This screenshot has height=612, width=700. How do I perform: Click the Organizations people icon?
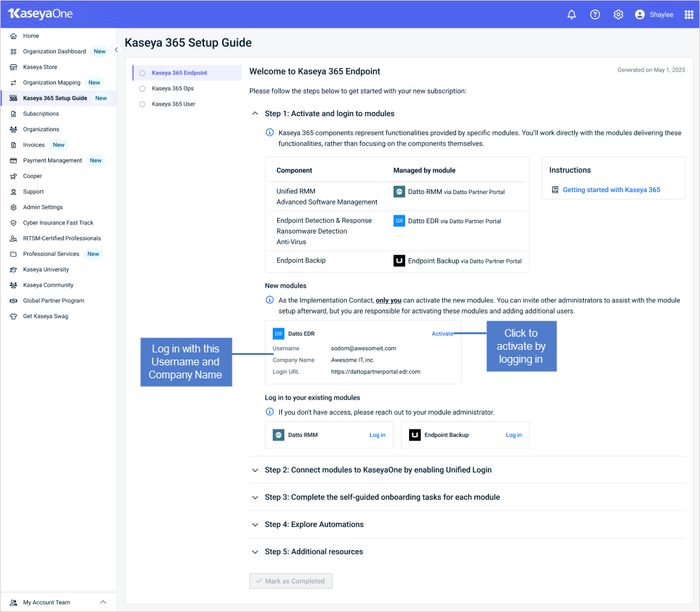[x=14, y=130]
